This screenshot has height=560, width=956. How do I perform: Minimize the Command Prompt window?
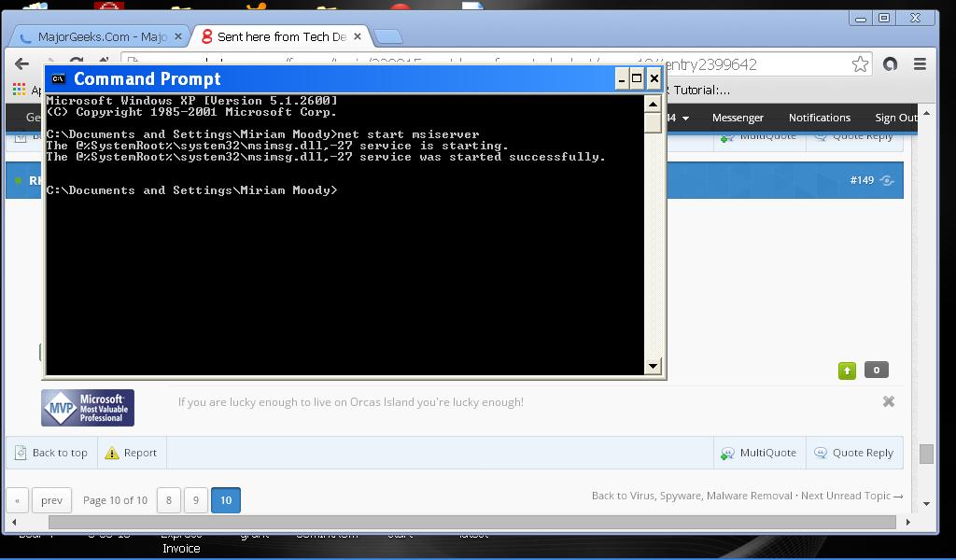(x=621, y=78)
